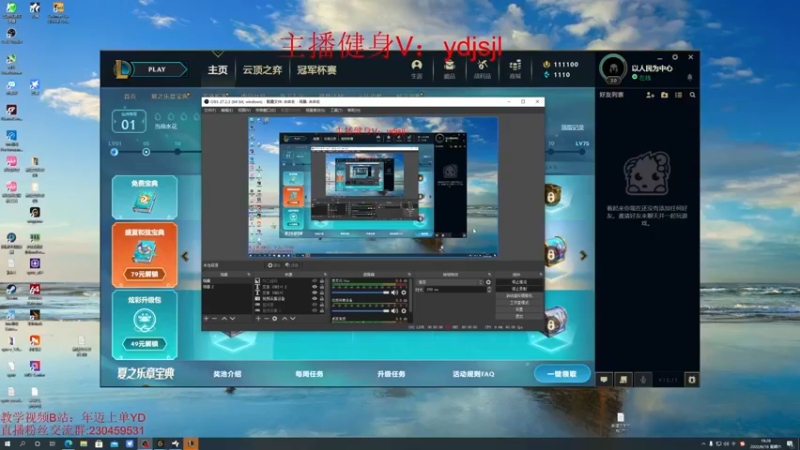Viewport: 800px width, 450px height.
Task: Open the 藏品 collection icon
Action: coord(449,69)
